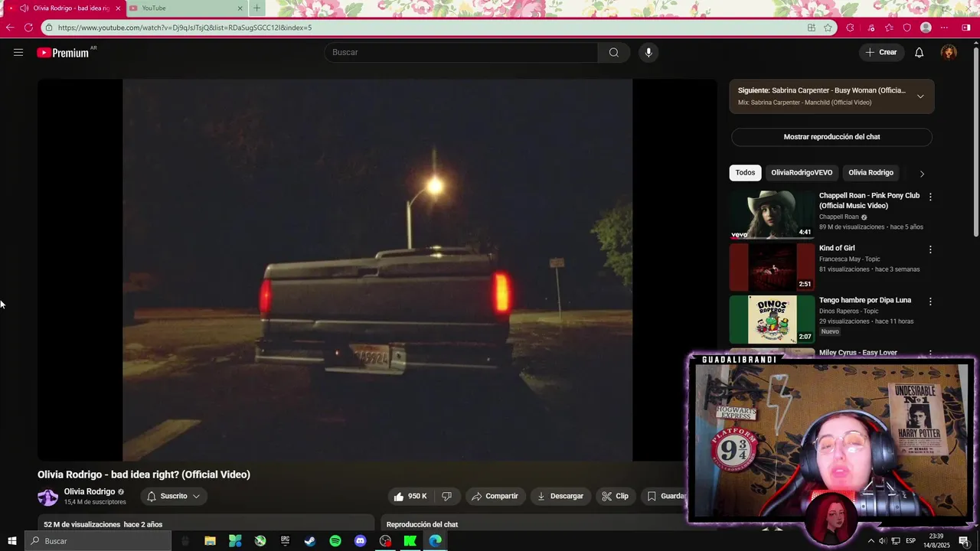The height and width of the screenshot is (551, 980).
Task: Open a new browser tab
Action: [x=256, y=8]
